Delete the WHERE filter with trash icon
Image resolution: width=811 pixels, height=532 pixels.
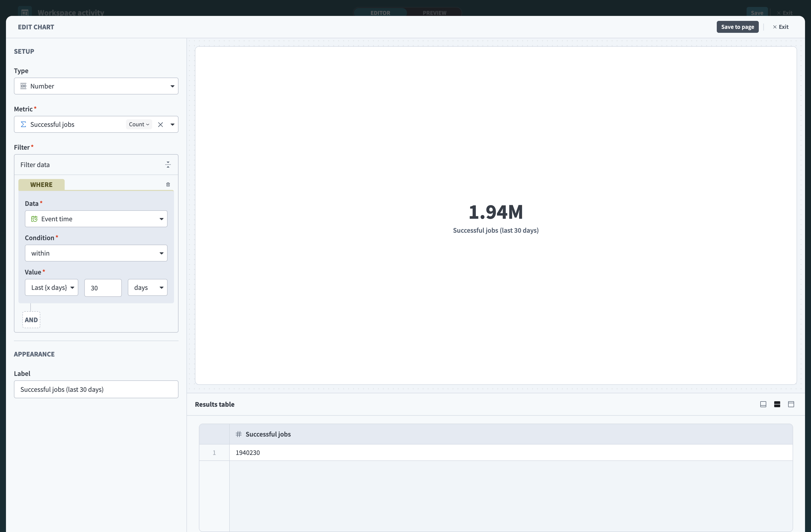pos(168,184)
